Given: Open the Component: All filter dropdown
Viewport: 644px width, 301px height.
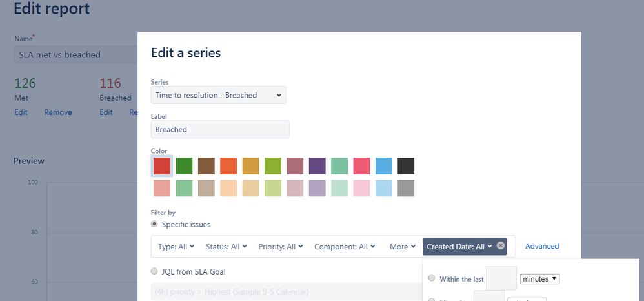Looking at the screenshot, I should [x=345, y=247].
